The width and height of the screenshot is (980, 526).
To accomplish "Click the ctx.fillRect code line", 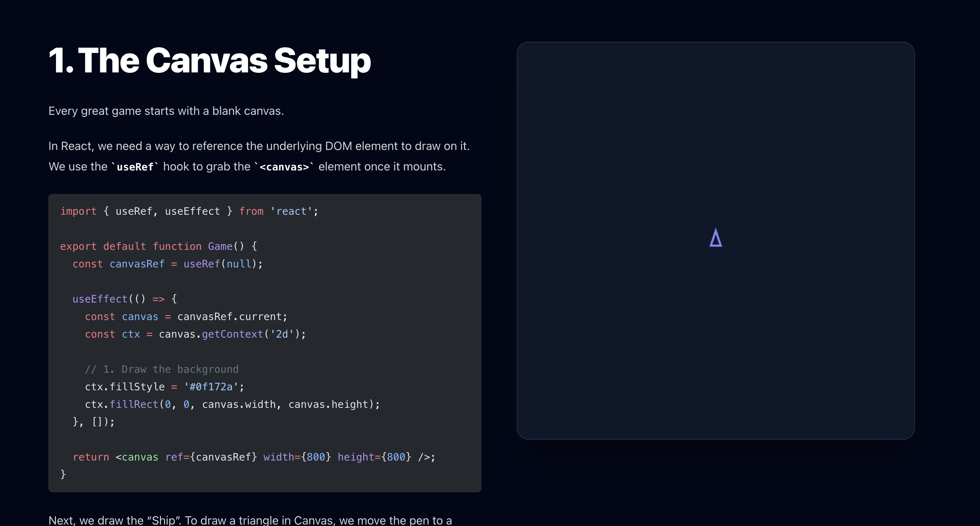I will [x=232, y=404].
